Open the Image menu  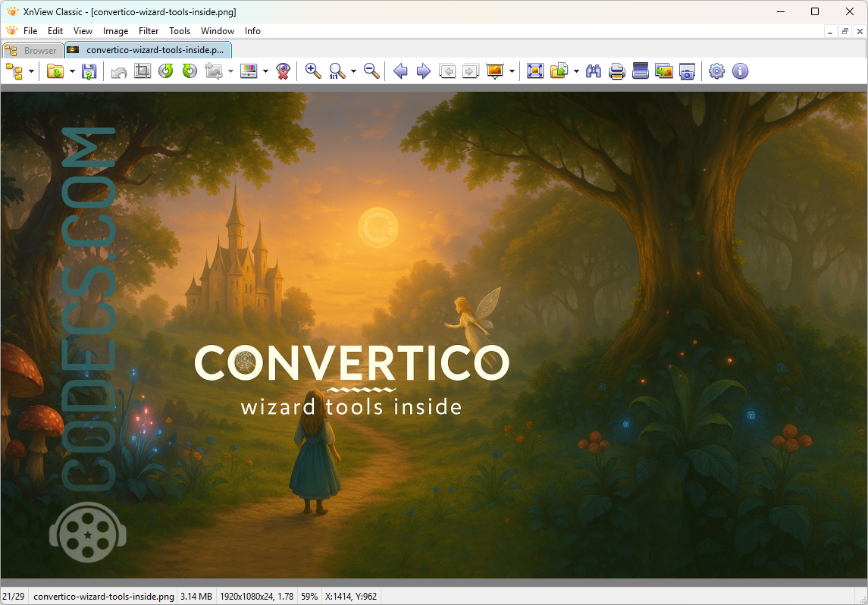pyautogui.click(x=116, y=31)
